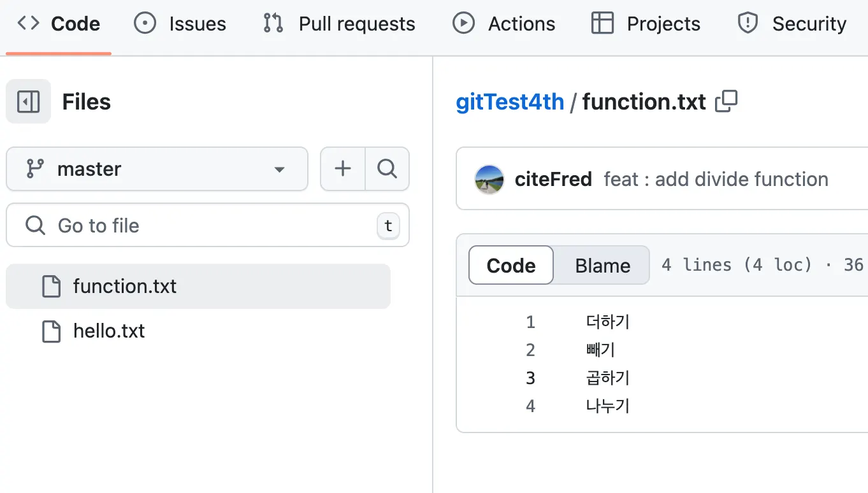
Task: Copy the file path using copy icon
Action: (x=727, y=102)
